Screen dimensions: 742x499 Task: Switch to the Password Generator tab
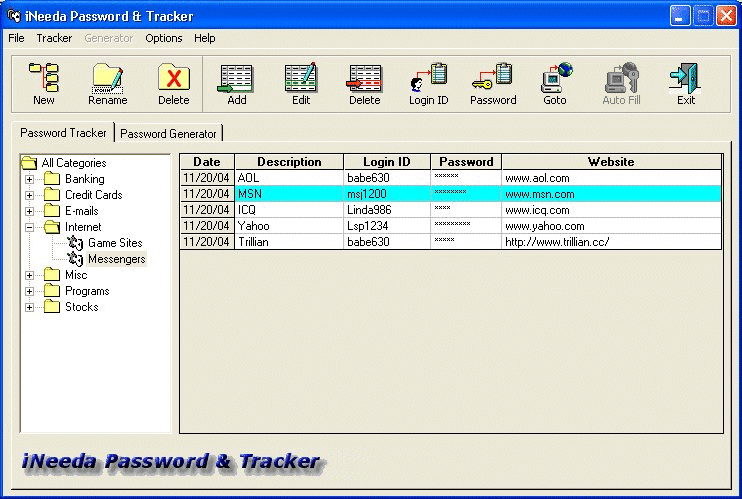[x=168, y=134]
